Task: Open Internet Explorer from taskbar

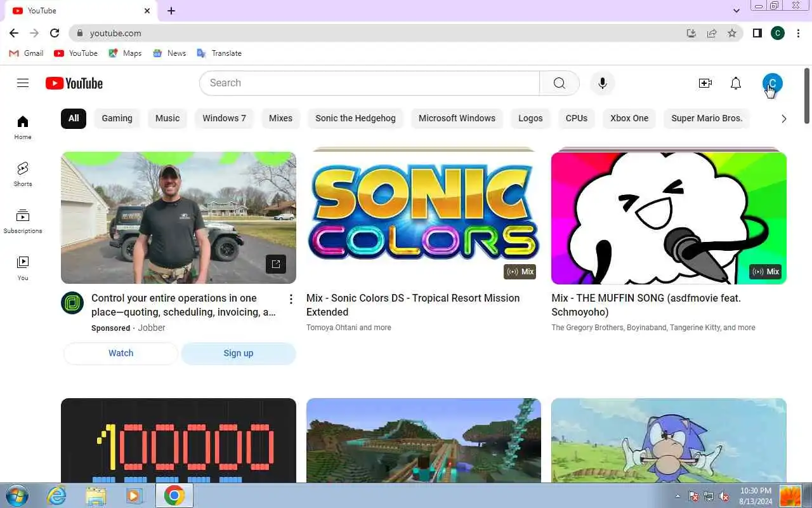Action: tap(56, 495)
